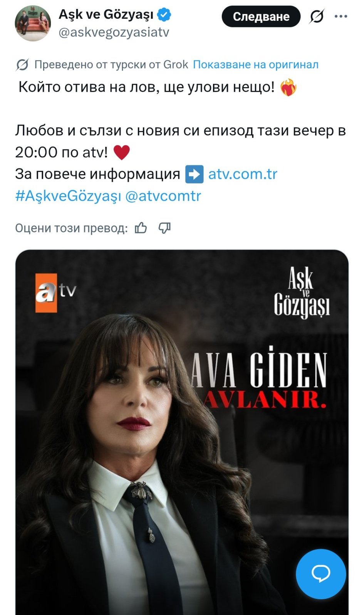Click the Aşk ve Gözyaşı title logo in poster
The height and width of the screenshot is (615, 364).
click(302, 293)
